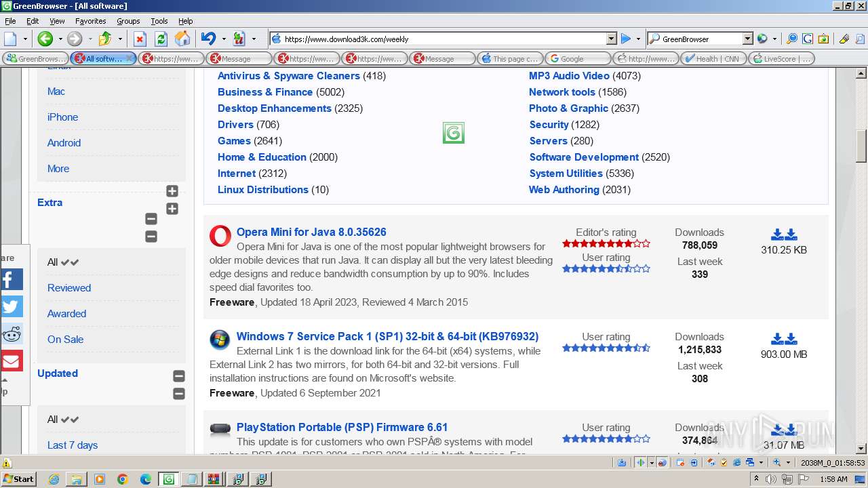Click the status bar clipboard check icon
This screenshot has width=868, height=488.
pyautogui.click(x=724, y=462)
